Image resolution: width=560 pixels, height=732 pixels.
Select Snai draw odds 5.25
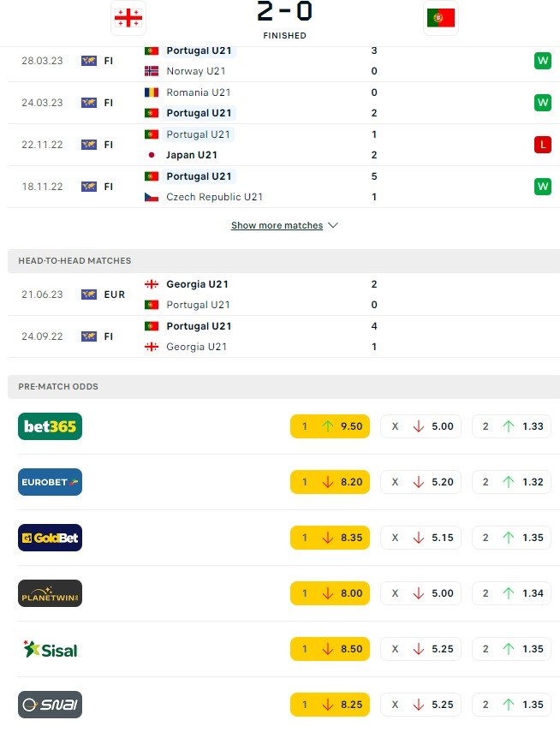pos(420,705)
